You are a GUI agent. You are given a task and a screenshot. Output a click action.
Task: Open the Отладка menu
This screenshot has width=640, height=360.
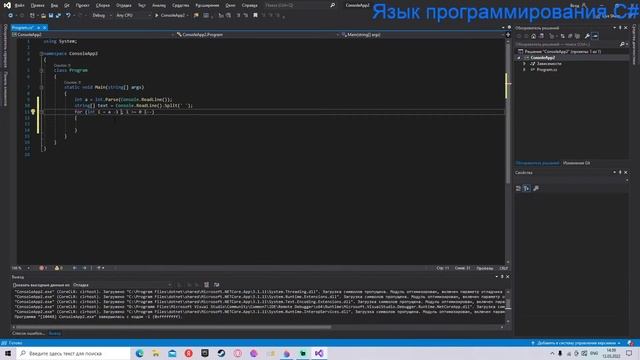(x=124, y=6)
